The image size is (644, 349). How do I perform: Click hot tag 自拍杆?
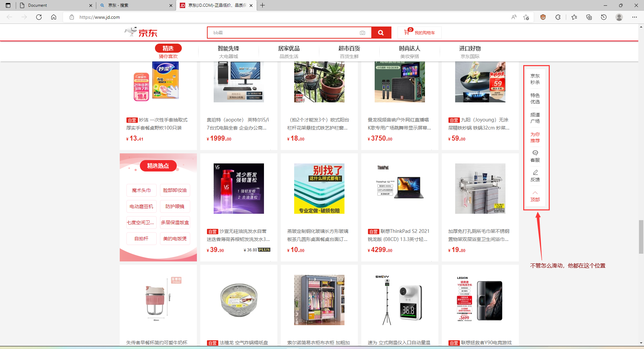141,239
